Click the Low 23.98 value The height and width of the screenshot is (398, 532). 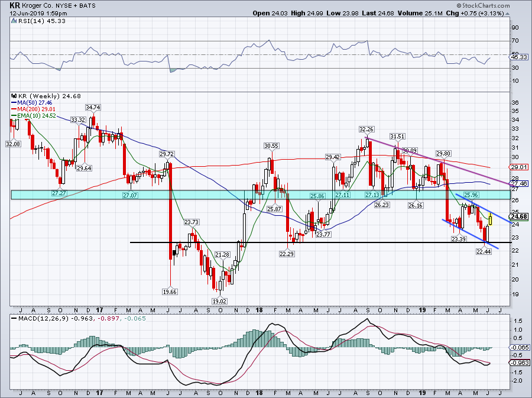click(342, 13)
